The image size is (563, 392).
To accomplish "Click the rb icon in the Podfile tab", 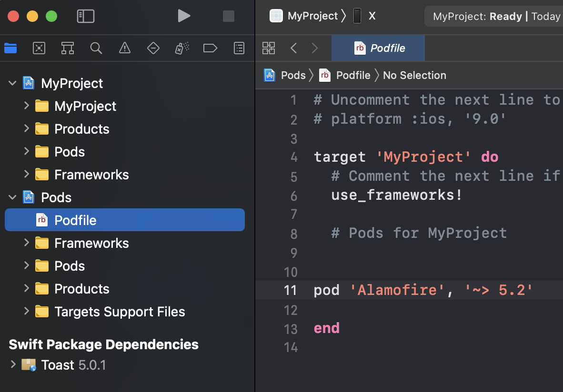I will [x=360, y=48].
